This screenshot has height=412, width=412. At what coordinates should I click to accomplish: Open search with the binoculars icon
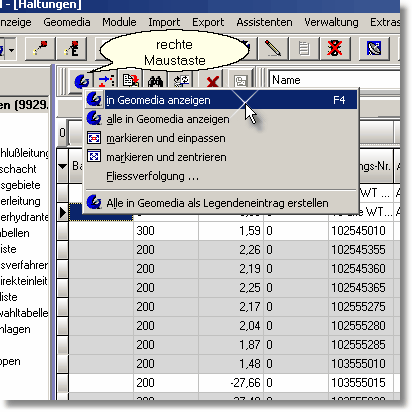pyautogui.click(x=156, y=81)
